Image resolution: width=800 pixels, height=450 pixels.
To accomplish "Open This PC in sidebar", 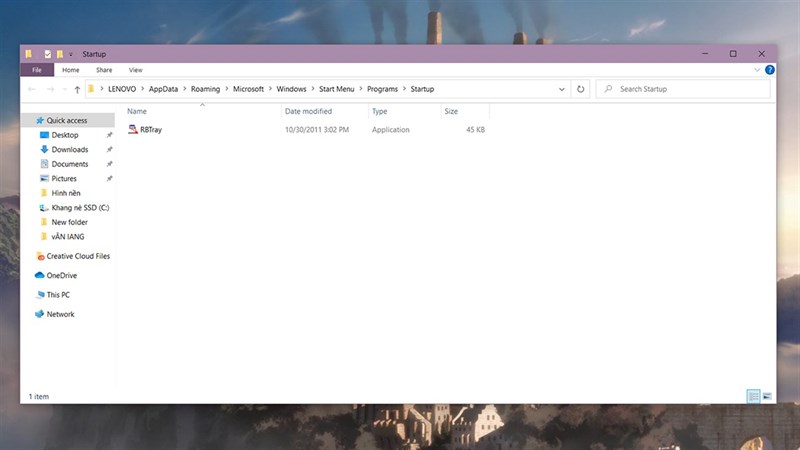I will [x=58, y=295].
